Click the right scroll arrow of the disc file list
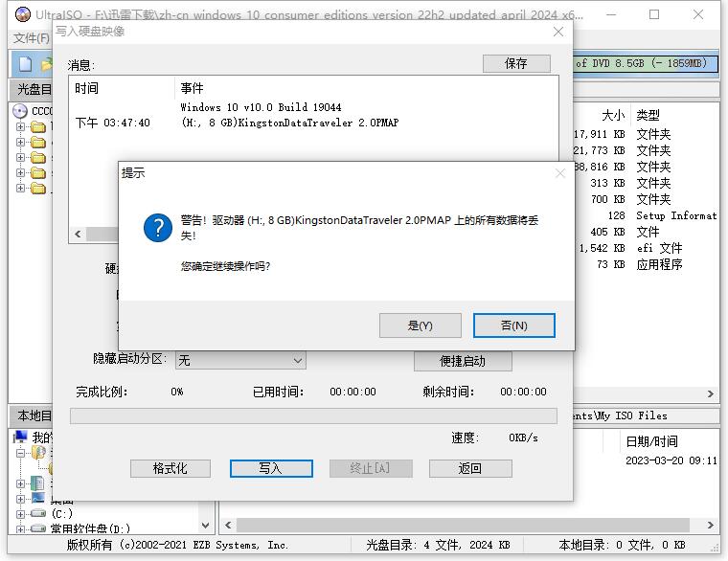Screen dimensions: 728x561 (711, 394)
